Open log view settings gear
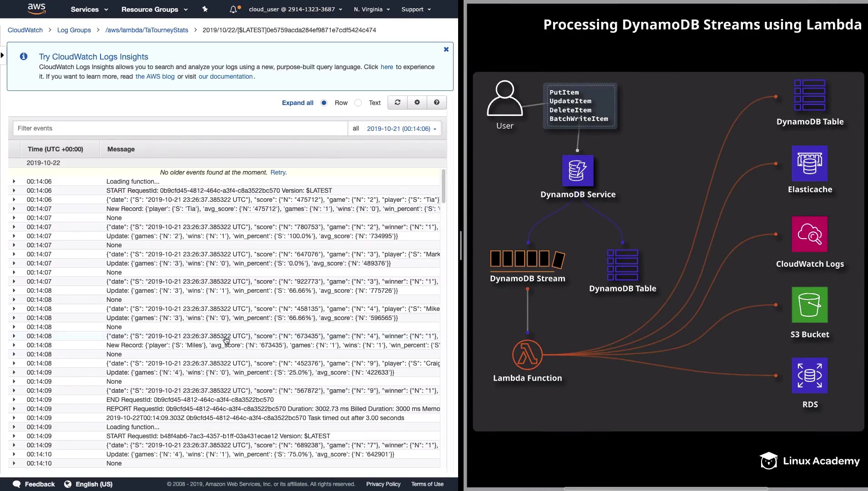The width and height of the screenshot is (868, 491). 417,103
